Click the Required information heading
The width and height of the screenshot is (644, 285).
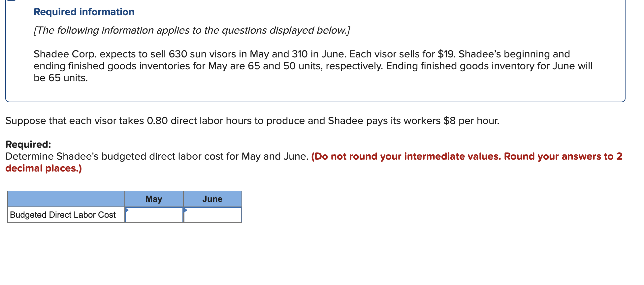pos(84,12)
